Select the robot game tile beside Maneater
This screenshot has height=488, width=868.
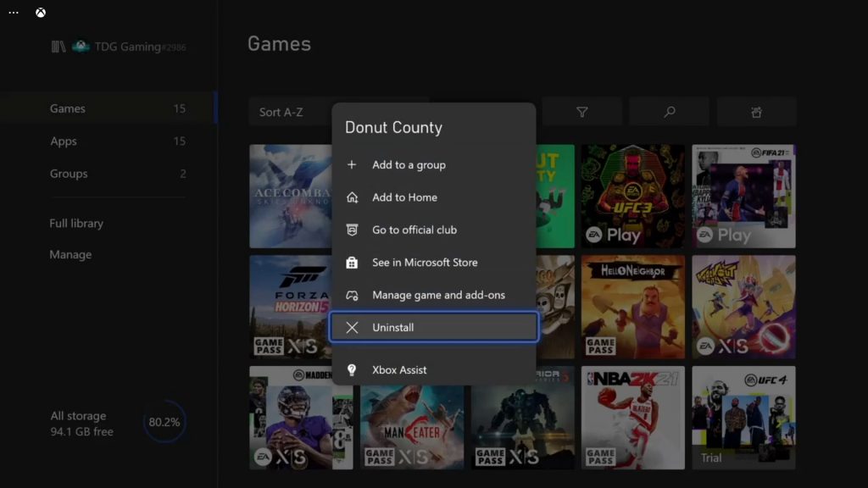(522, 427)
